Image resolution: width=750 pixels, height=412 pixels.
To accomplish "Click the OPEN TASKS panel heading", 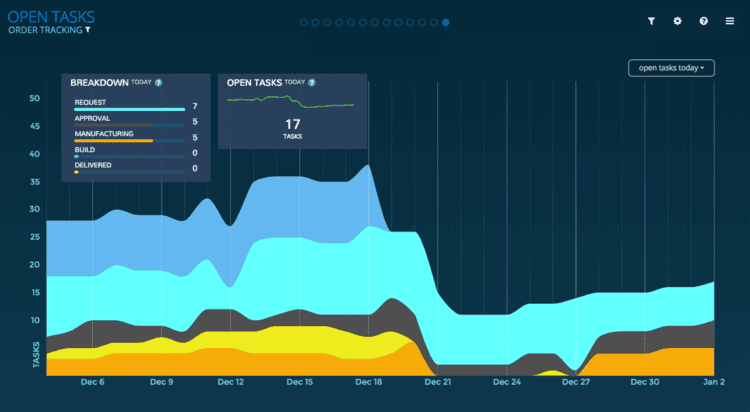I will pyautogui.click(x=254, y=83).
